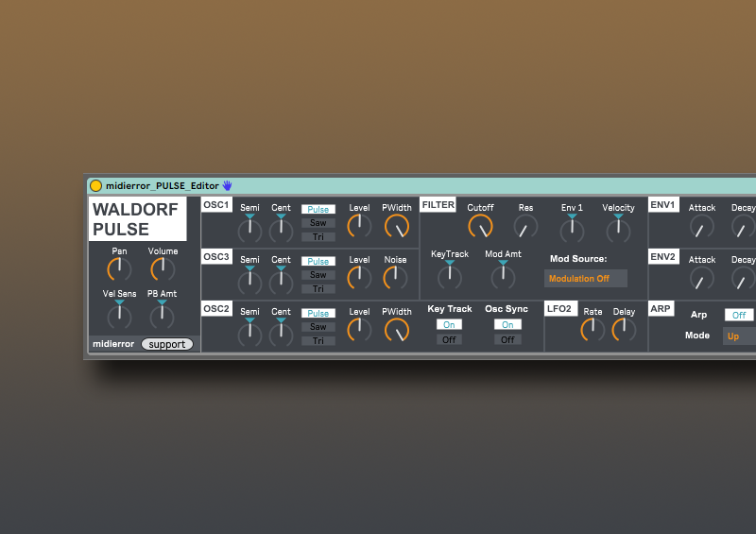Image resolution: width=756 pixels, height=534 pixels.
Task: Click the LFO2 Rate knob
Action: pos(593,330)
